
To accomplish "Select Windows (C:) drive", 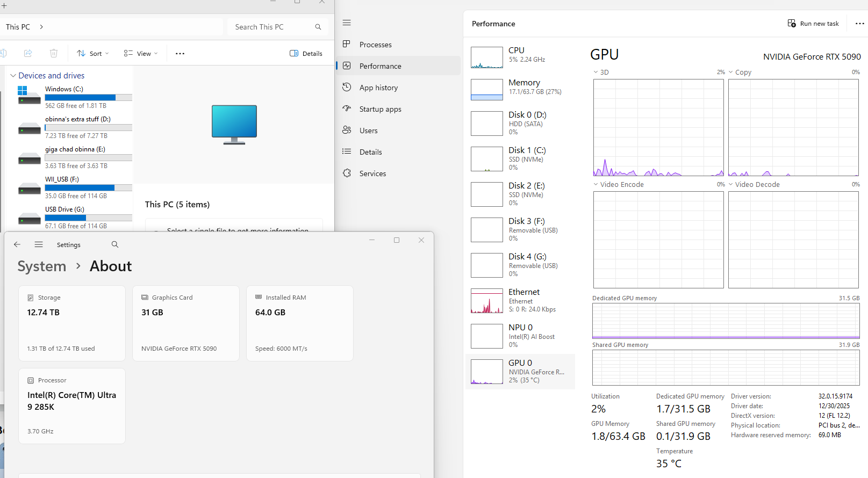I will click(74, 97).
